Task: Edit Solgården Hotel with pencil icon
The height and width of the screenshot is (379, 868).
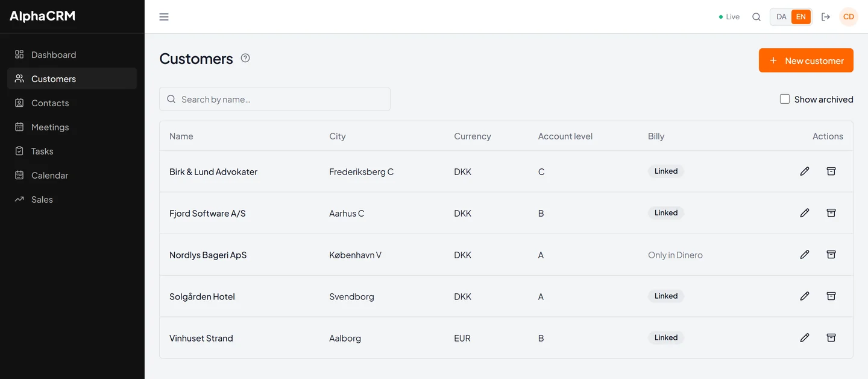Action: click(805, 296)
